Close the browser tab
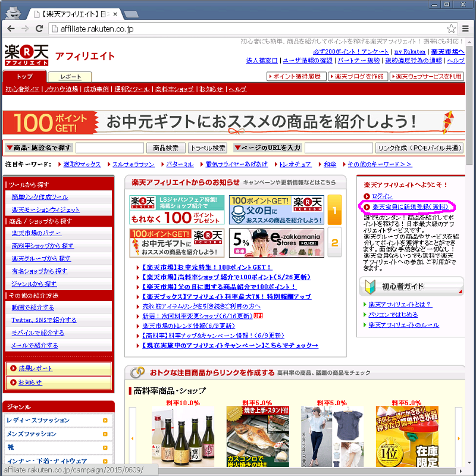This screenshot has height=476, width=476. (x=115, y=14)
